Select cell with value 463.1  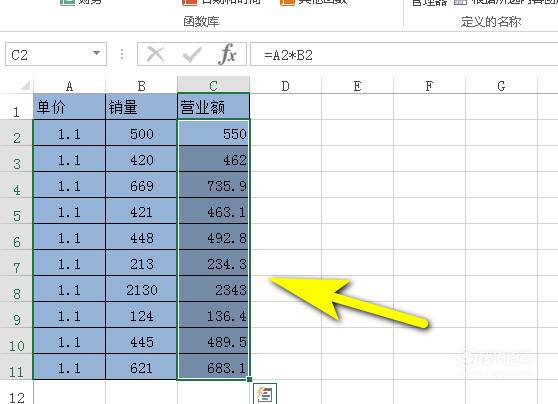point(214,211)
